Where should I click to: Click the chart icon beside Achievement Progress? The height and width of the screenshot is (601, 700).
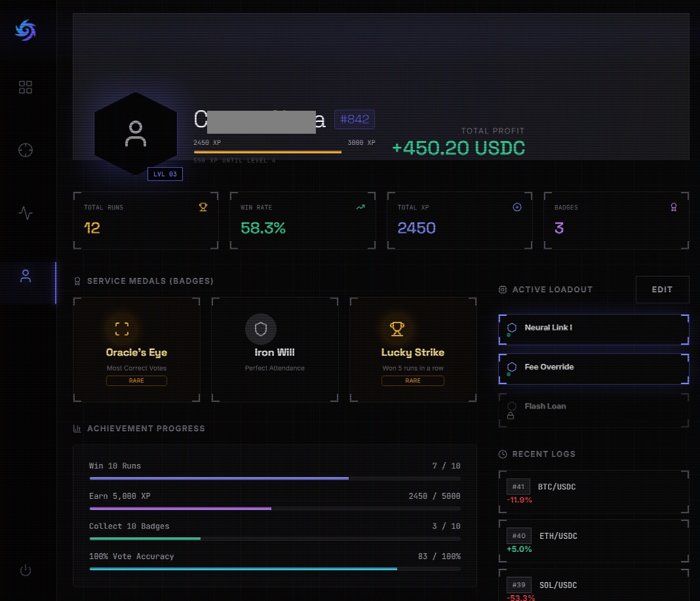77,429
